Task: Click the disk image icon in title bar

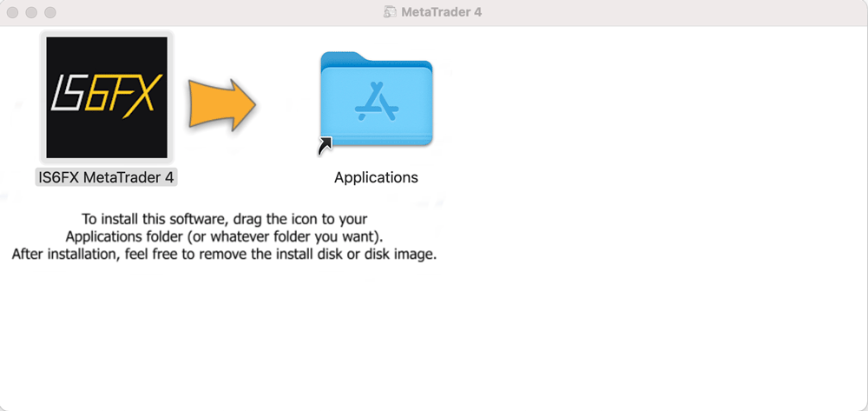Action: [x=390, y=12]
